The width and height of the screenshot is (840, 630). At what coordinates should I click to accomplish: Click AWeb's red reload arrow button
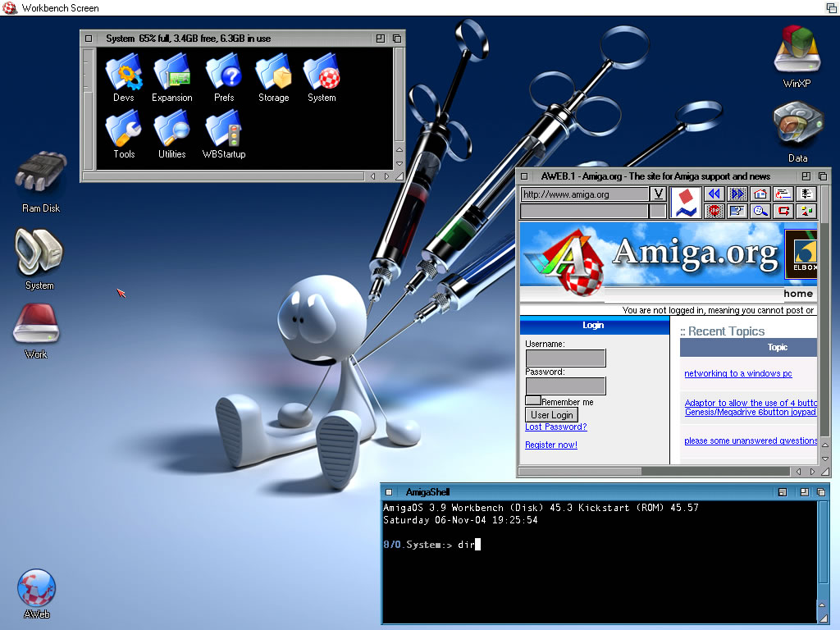tap(783, 211)
